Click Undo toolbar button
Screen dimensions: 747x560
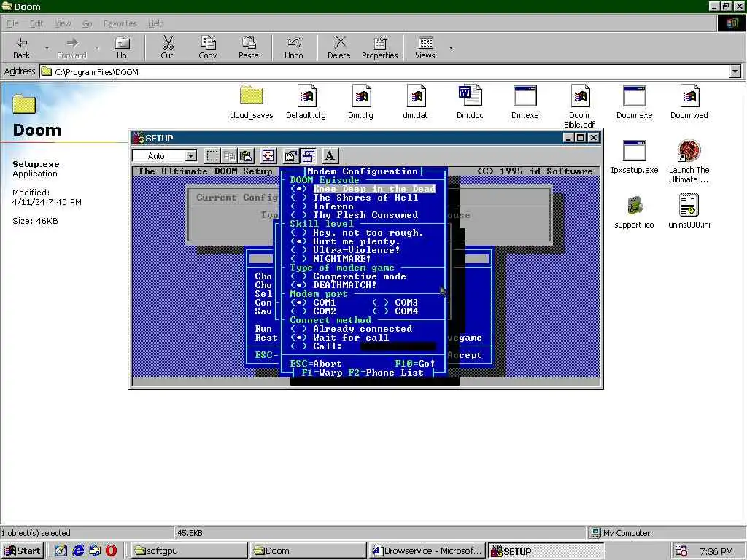(x=294, y=47)
